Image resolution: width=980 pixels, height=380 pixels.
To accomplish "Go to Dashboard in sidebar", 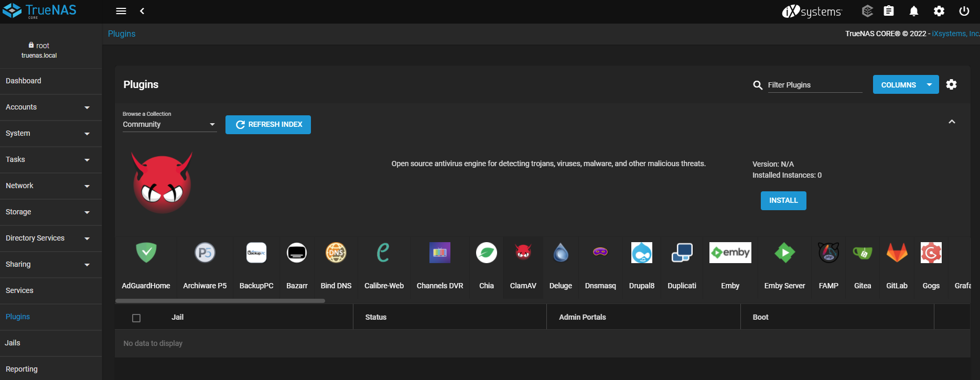I will coord(51,81).
